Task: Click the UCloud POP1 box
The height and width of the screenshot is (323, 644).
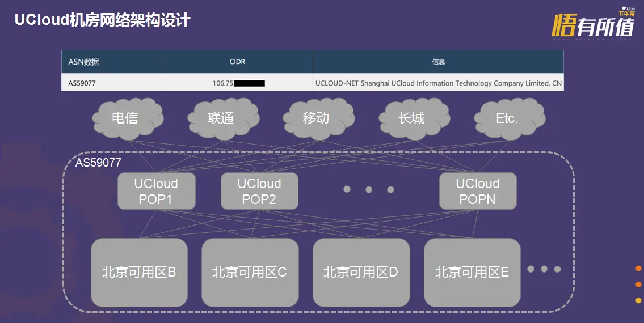Action: [x=156, y=192]
